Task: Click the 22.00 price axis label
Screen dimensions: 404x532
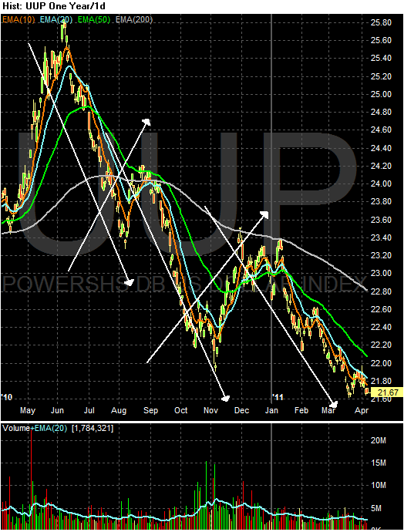Action: (381, 363)
